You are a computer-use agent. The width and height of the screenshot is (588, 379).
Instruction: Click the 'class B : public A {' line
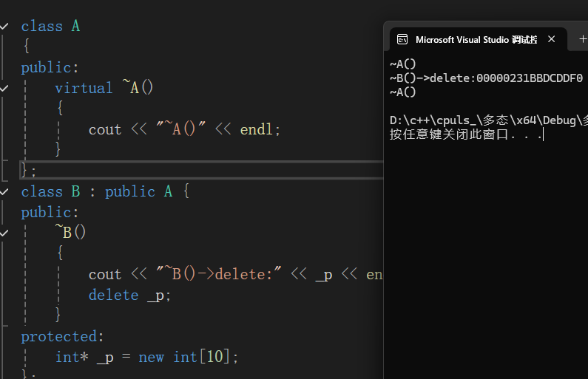pyautogui.click(x=105, y=191)
